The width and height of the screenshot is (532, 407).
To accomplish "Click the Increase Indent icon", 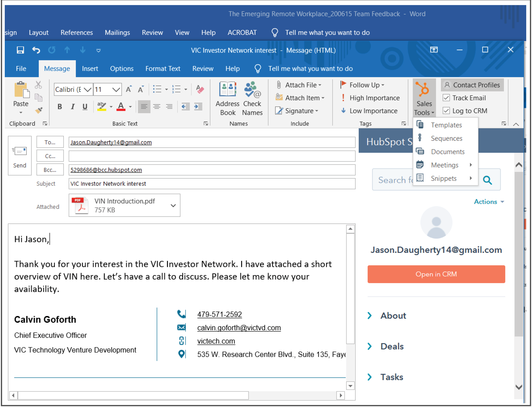I will [198, 107].
